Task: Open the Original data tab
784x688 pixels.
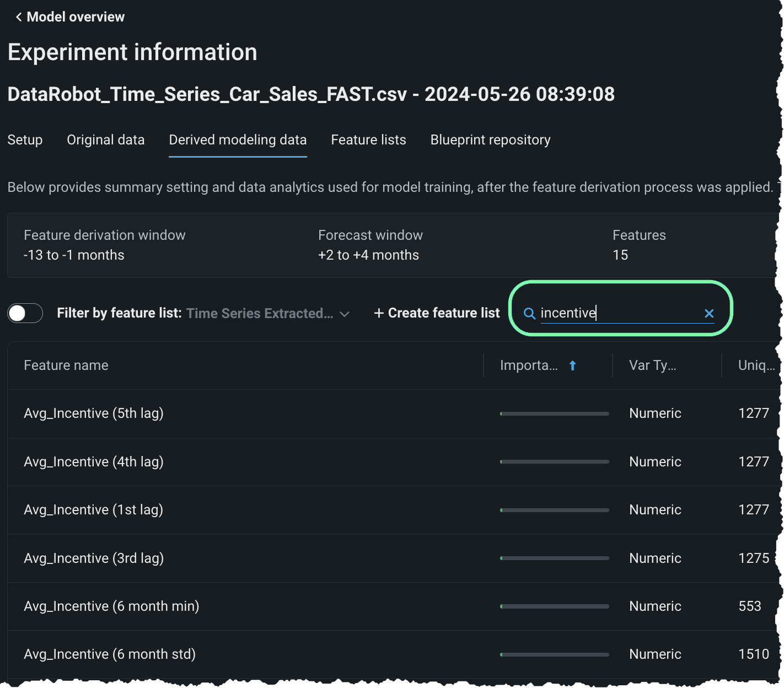Action: pyautogui.click(x=105, y=140)
